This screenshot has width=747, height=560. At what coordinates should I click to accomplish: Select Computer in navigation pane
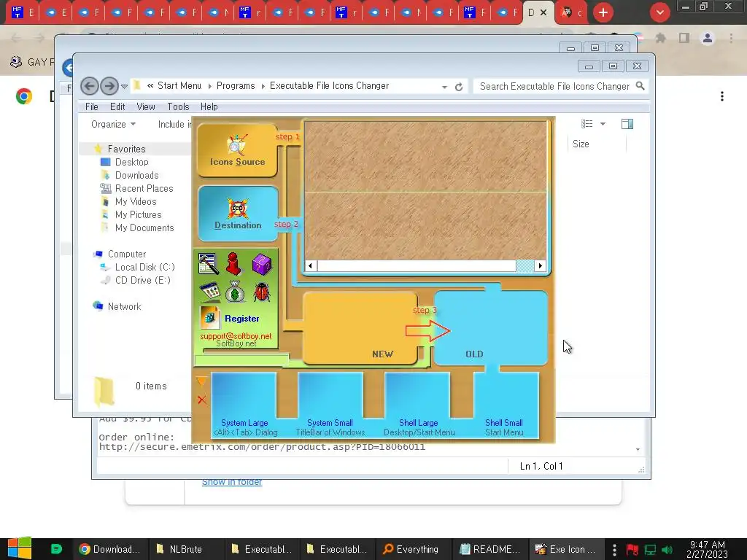pyautogui.click(x=127, y=254)
